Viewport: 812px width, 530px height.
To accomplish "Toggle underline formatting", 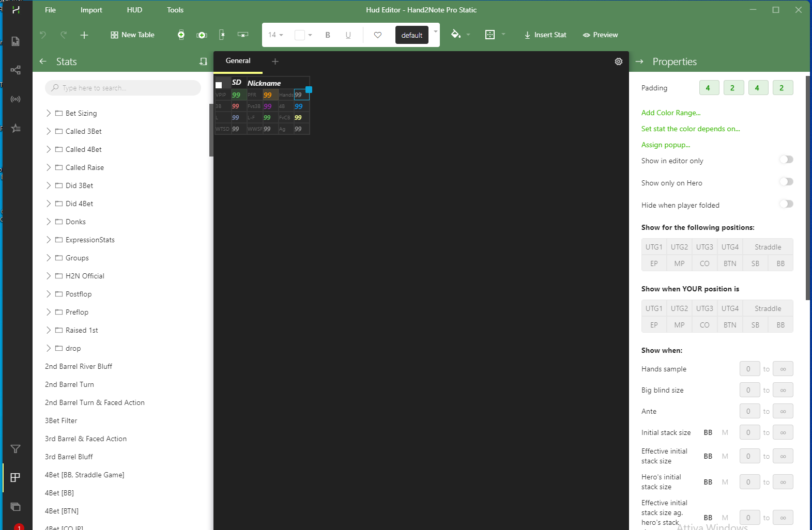I will coord(348,35).
